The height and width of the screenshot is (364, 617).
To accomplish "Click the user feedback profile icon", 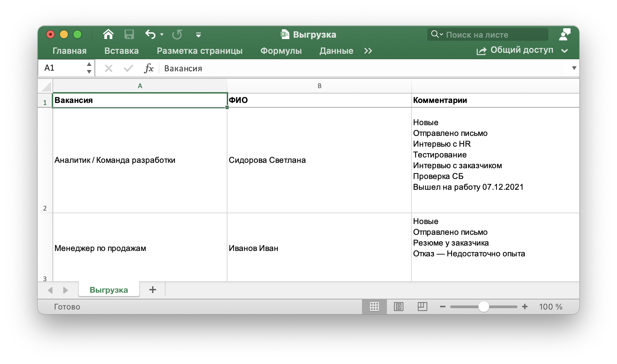I will (565, 34).
